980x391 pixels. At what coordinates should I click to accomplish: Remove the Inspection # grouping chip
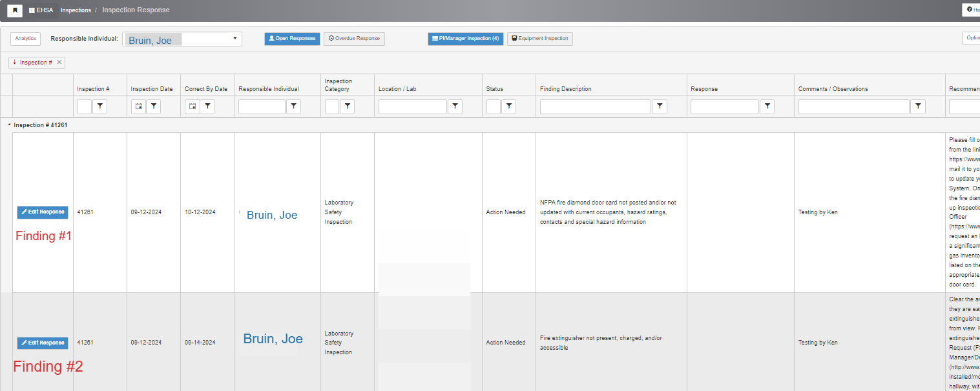coord(59,63)
